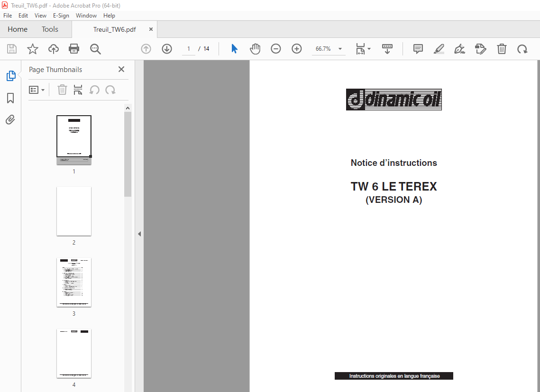Go to previous page arrow
The height and width of the screenshot is (392, 540).
[x=146, y=49]
